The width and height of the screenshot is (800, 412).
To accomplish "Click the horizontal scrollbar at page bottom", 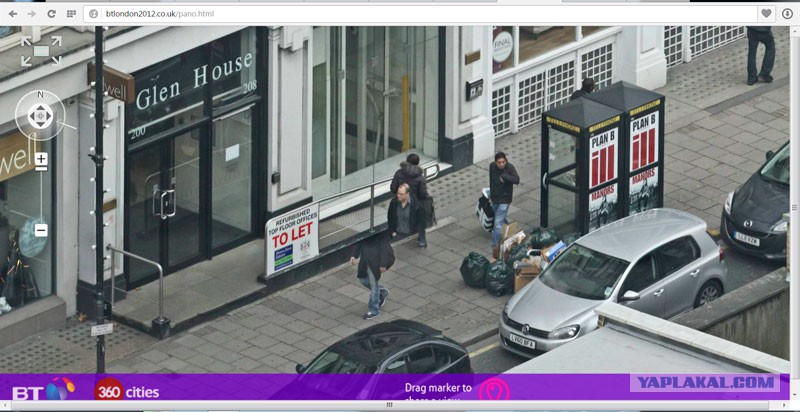I will click(x=389, y=405).
